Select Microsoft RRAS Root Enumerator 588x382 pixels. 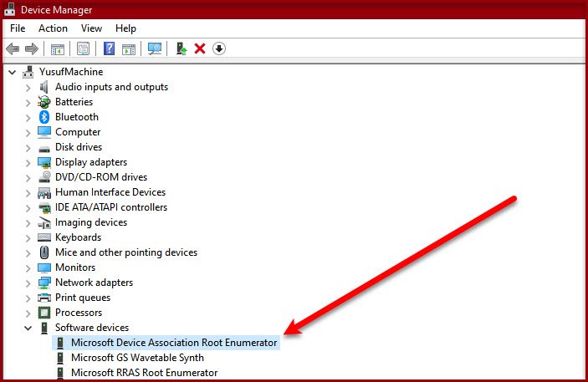point(145,373)
